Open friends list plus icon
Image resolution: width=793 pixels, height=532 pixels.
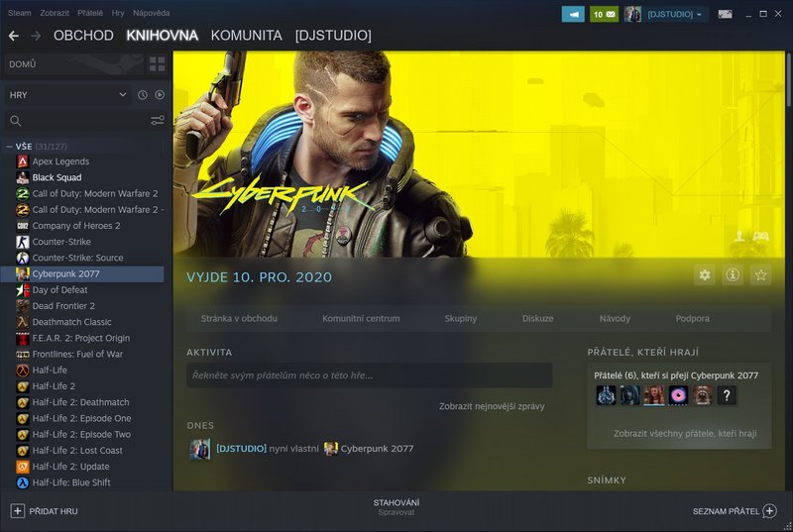click(770, 511)
